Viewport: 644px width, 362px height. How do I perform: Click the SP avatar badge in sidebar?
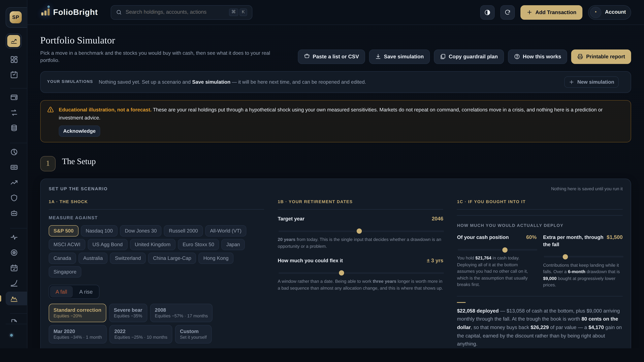[15, 17]
